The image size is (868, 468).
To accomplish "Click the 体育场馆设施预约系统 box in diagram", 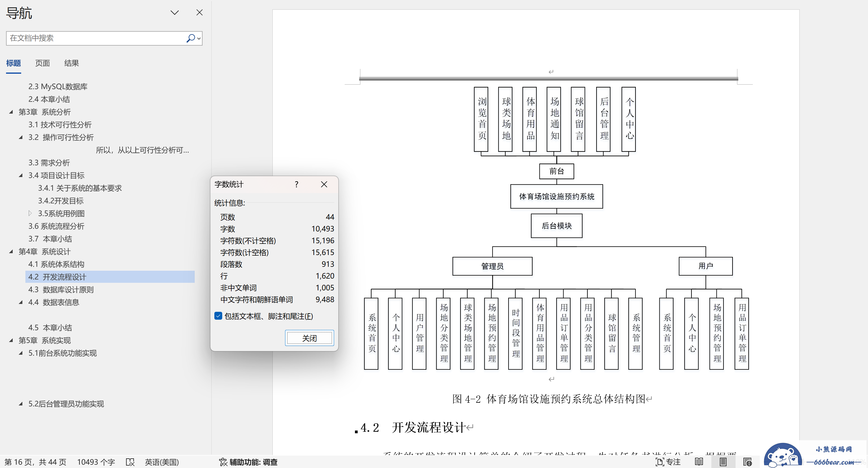I will 557,196.
